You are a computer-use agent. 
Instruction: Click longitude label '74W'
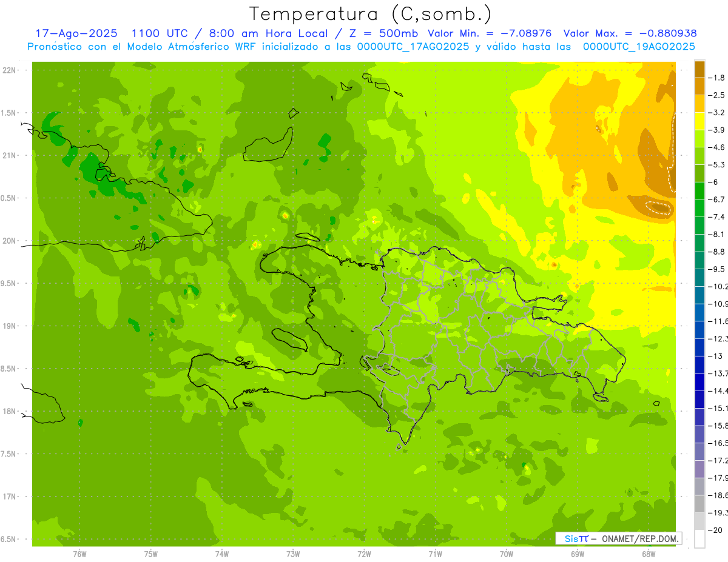[x=222, y=554]
